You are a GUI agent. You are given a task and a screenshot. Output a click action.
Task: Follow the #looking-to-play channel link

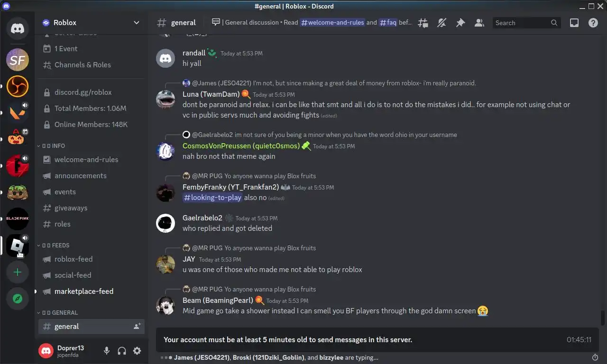pos(212,198)
